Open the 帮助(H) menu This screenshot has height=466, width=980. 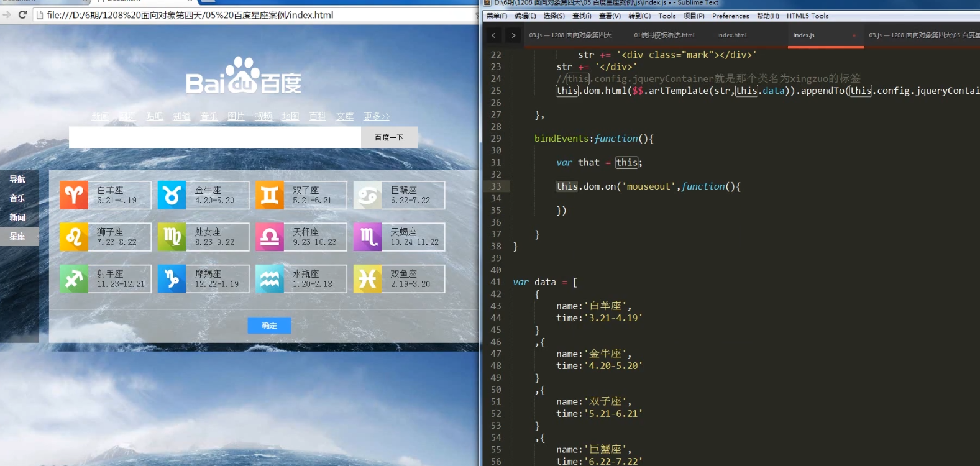767,16
